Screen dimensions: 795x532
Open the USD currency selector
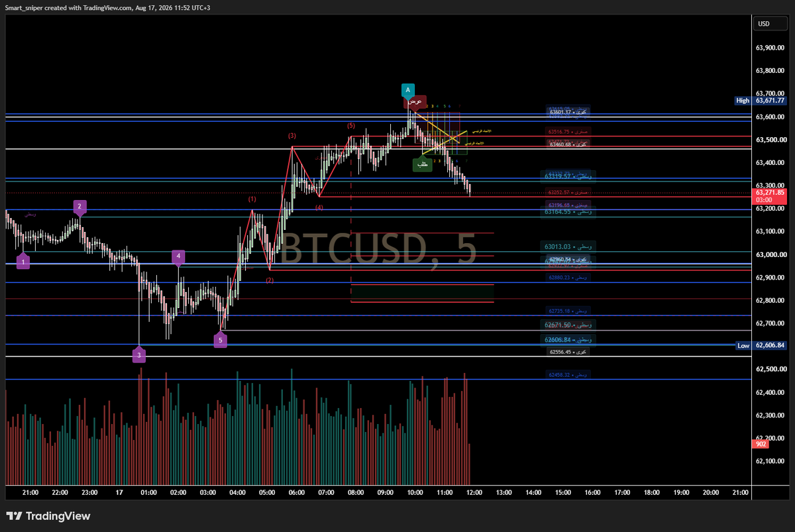(x=771, y=24)
